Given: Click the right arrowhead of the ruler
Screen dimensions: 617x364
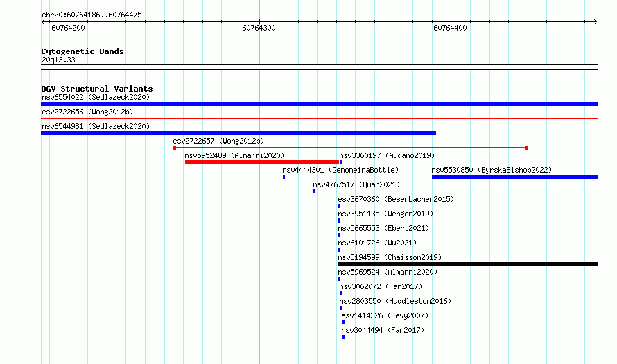Looking at the screenshot, I should pyautogui.click(x=596, y=22).
